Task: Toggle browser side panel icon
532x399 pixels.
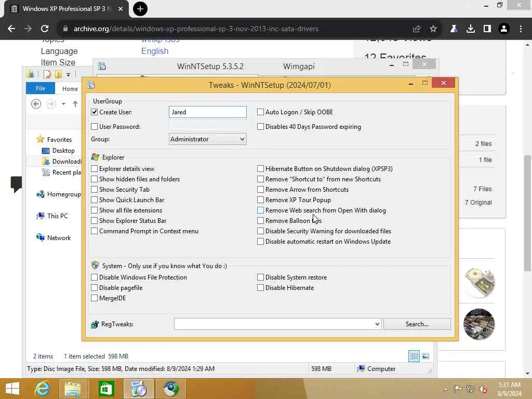Action: (x=487, y=29)
